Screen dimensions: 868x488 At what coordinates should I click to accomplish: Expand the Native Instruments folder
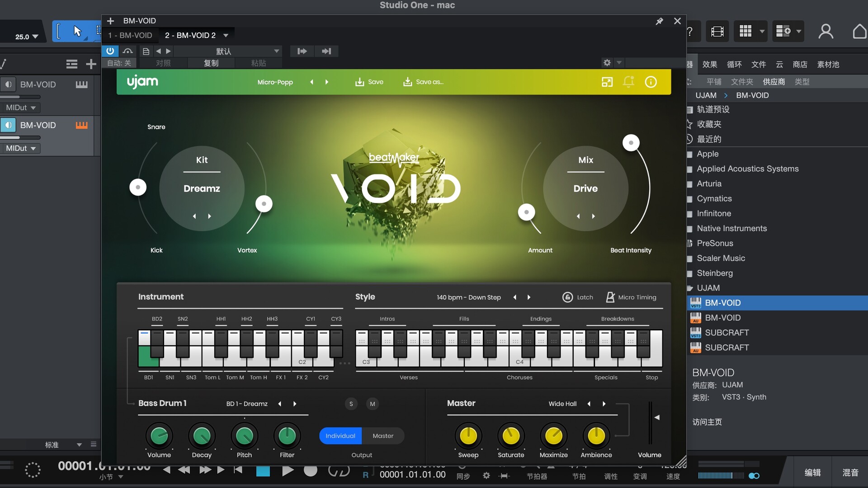click(x=690, y=229)
